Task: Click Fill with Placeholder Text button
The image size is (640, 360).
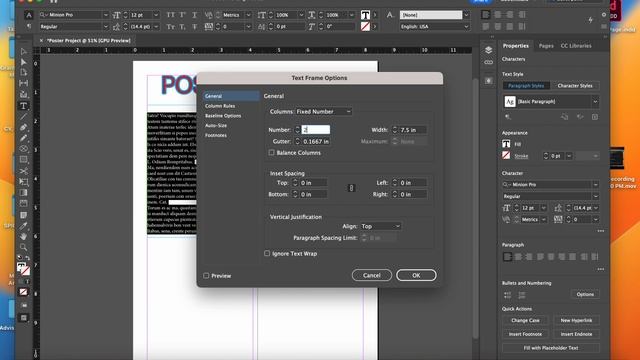Action: coord(551,348)
